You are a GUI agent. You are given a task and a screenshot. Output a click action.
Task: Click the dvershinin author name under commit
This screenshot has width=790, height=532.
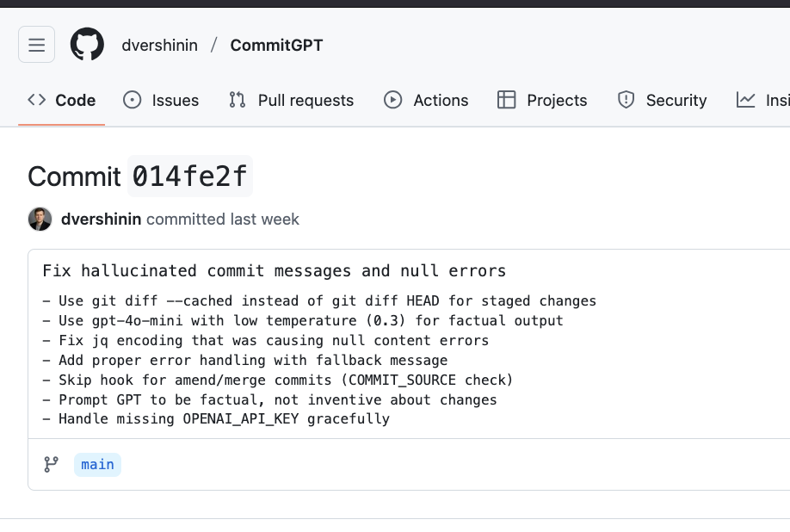(101, 219)
